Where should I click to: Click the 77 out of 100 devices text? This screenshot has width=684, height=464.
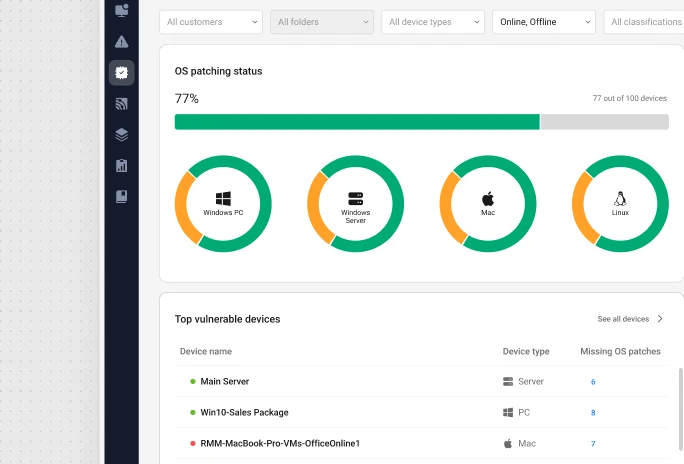tap(629, 98)
